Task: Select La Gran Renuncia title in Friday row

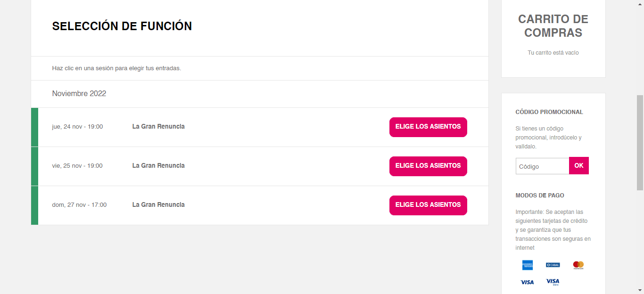Action: (158, 166)
